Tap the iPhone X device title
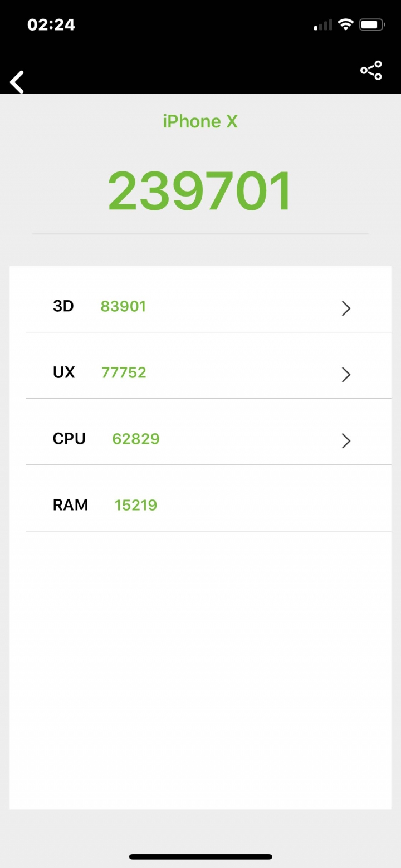Screen dimensions: 401x868 tap(200, 121)
